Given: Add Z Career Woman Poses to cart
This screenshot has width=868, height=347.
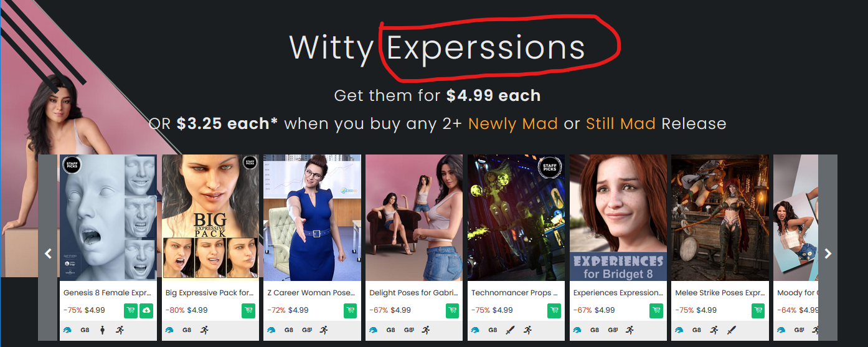Looking at the screenshot, I should pyautogui.click(x=351, y=310).
